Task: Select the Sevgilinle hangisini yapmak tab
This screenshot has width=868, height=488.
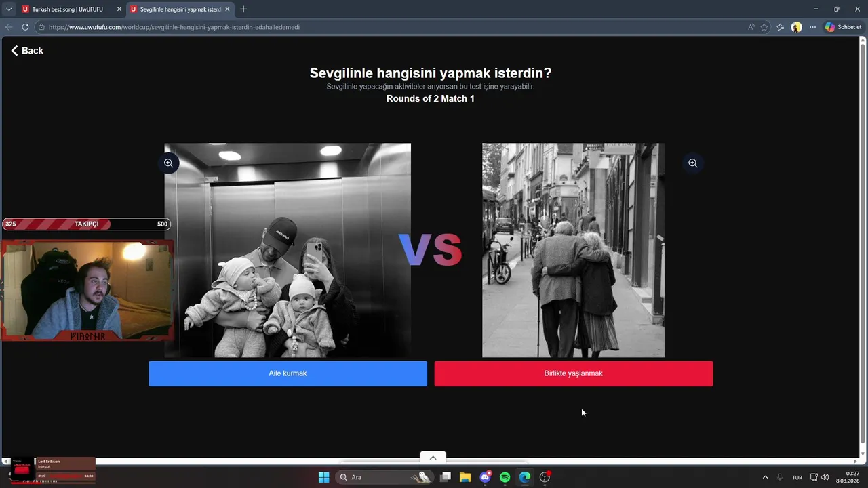Action: click(x=180, y=9)
